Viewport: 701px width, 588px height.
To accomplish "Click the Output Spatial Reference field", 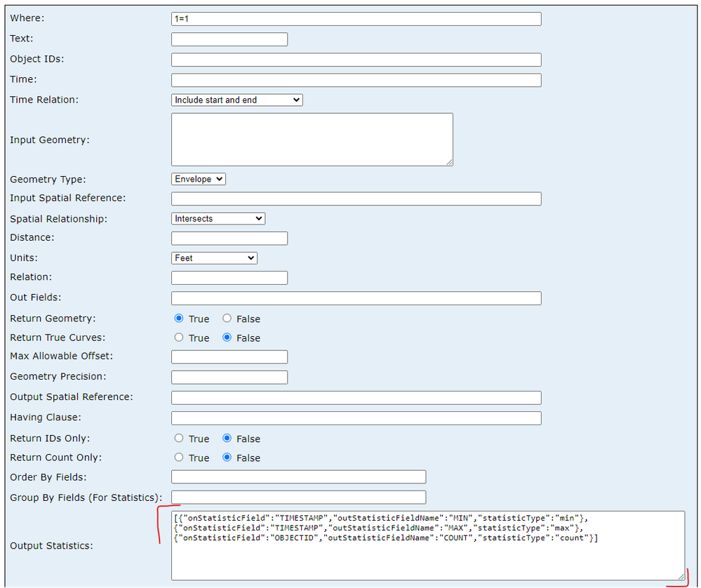I will click(x=356, y=398).
